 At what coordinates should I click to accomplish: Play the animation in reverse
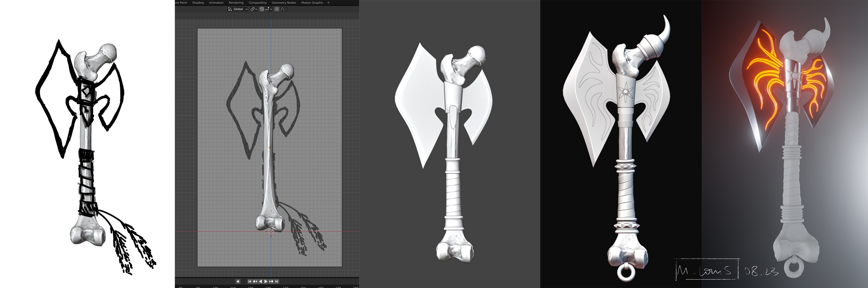pos(261,281)
